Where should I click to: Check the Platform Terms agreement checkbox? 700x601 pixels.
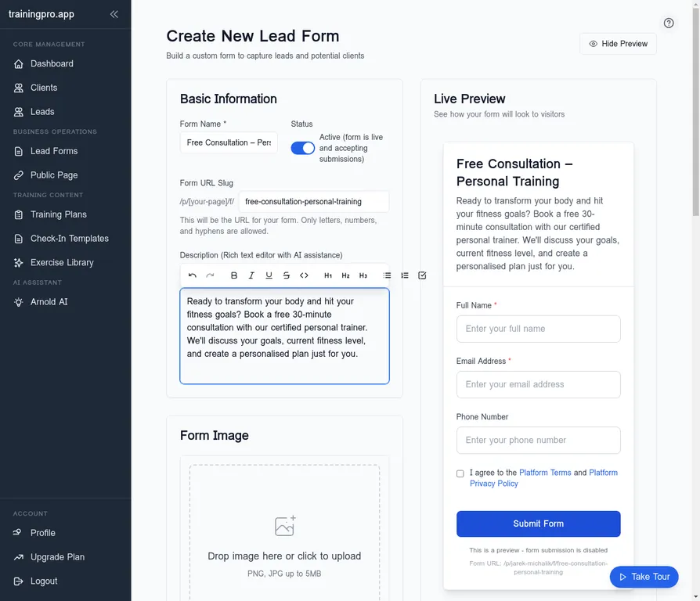[460, 473]
